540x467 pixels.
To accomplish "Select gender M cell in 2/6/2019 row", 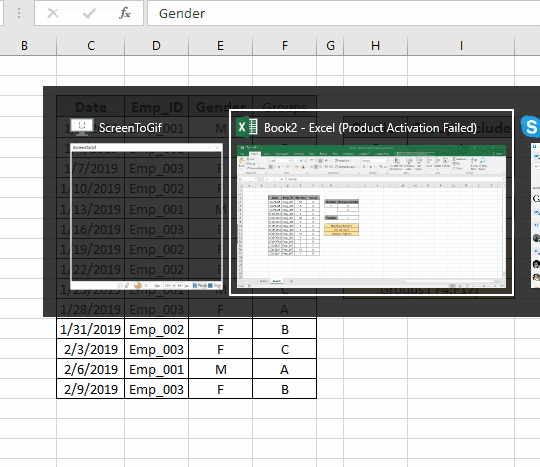I will 220,369.
